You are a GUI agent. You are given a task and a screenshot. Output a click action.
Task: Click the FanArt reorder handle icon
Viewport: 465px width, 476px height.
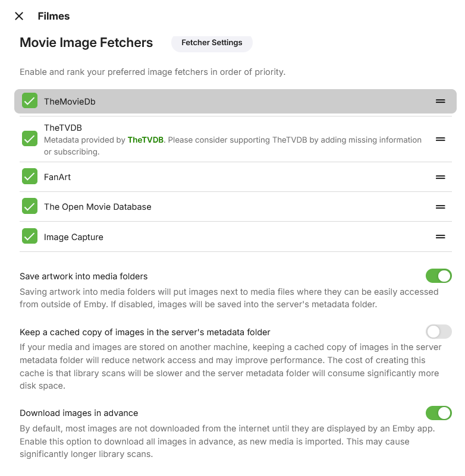(440, 176)
